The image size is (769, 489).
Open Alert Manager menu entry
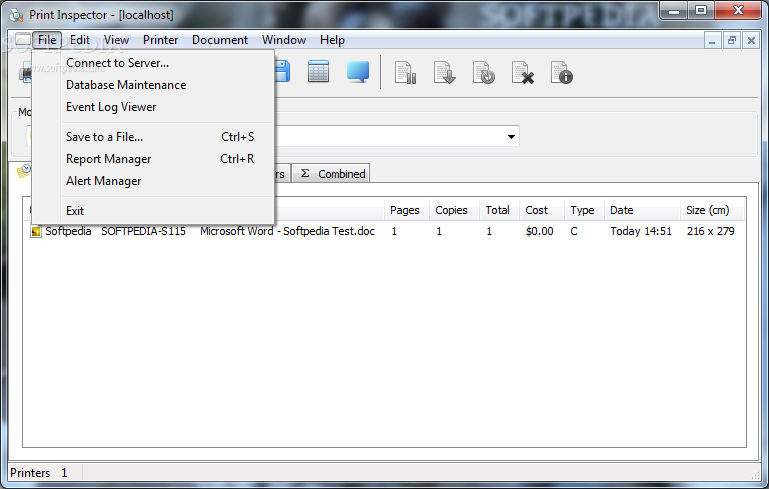point(103,181)
